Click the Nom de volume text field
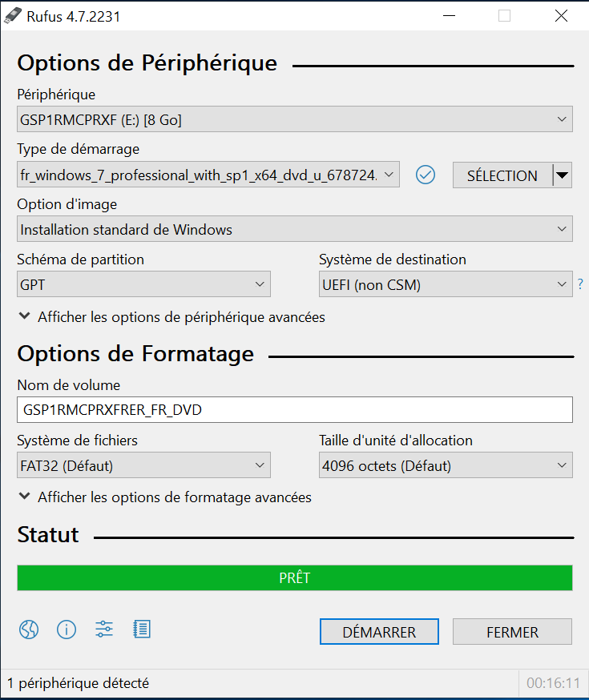The height and width of the screenshot is (700, 589). (x=295, y=410)
